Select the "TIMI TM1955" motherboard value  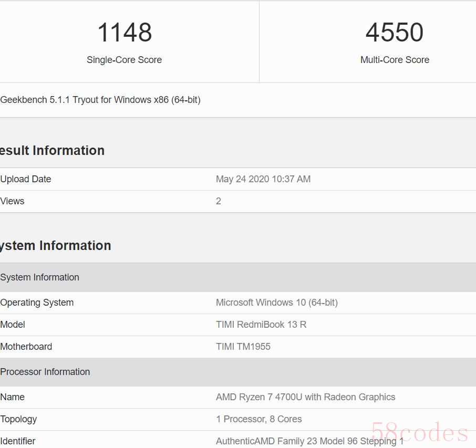point(243,347)
